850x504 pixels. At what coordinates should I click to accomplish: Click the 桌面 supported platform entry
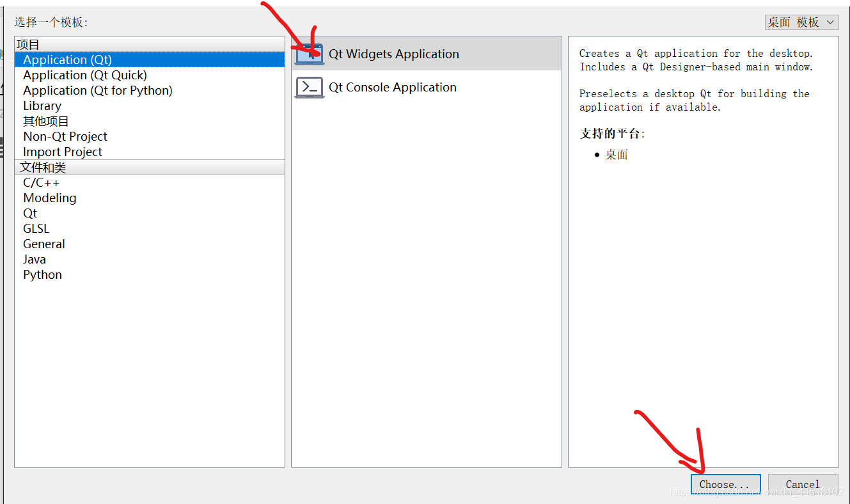(x=617, y=155)
